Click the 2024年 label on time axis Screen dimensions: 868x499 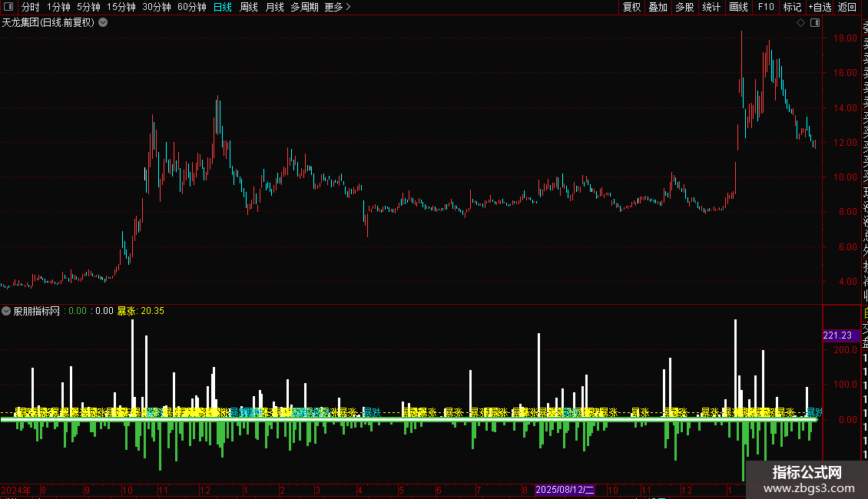coord(16,490)
